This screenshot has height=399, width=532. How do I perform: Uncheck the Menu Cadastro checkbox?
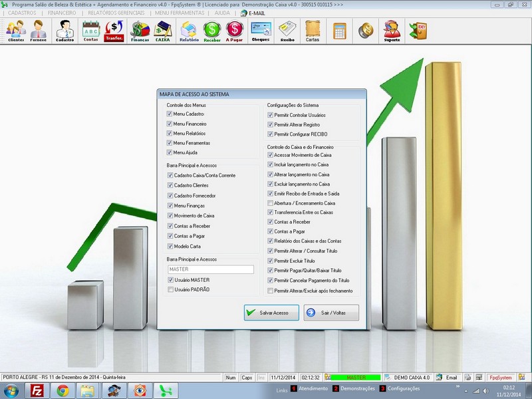click(170, 114)
